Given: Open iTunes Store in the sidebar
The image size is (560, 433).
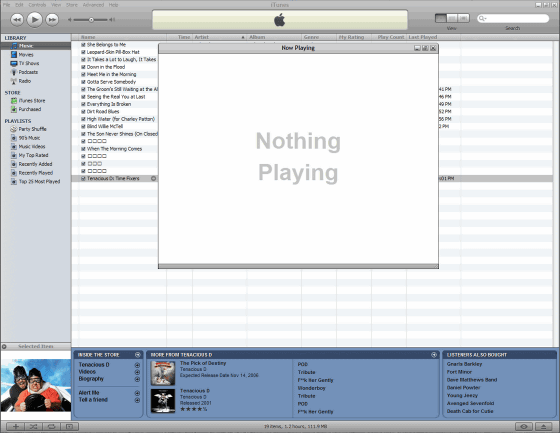Looking at the screenshot, I should (31, 101).
